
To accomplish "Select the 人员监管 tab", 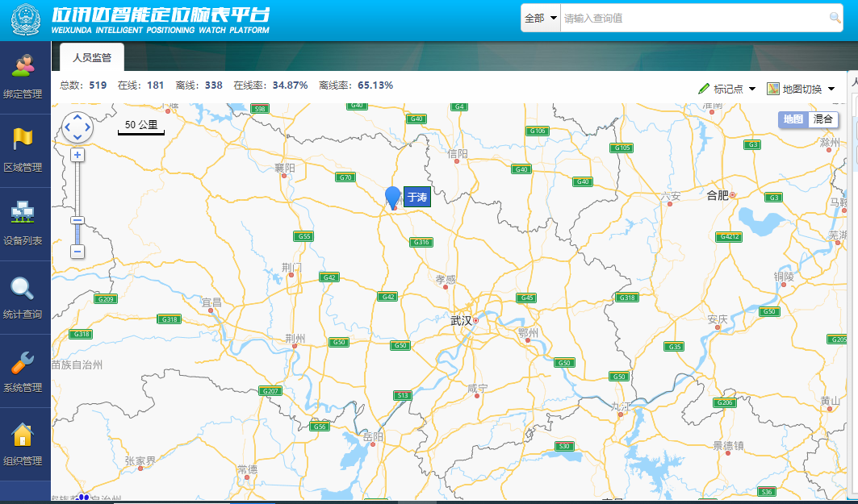I will pos(92,57).
